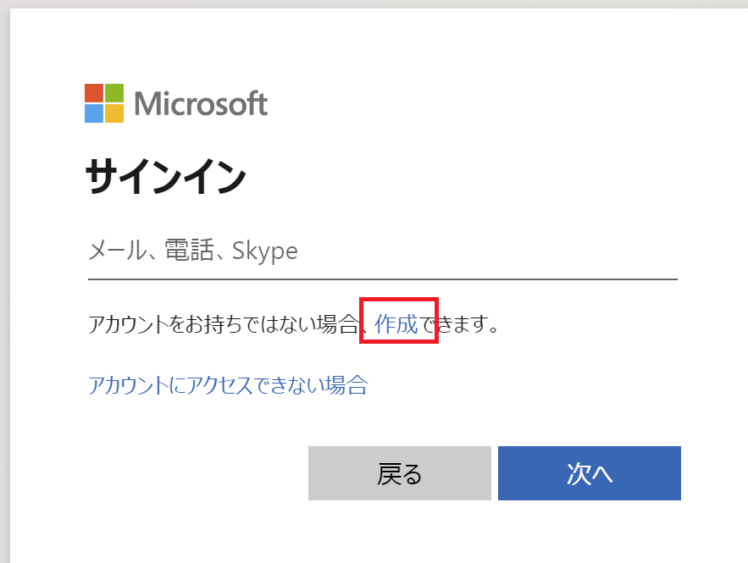Click the gray bar above the dialog

click(374, 4)
